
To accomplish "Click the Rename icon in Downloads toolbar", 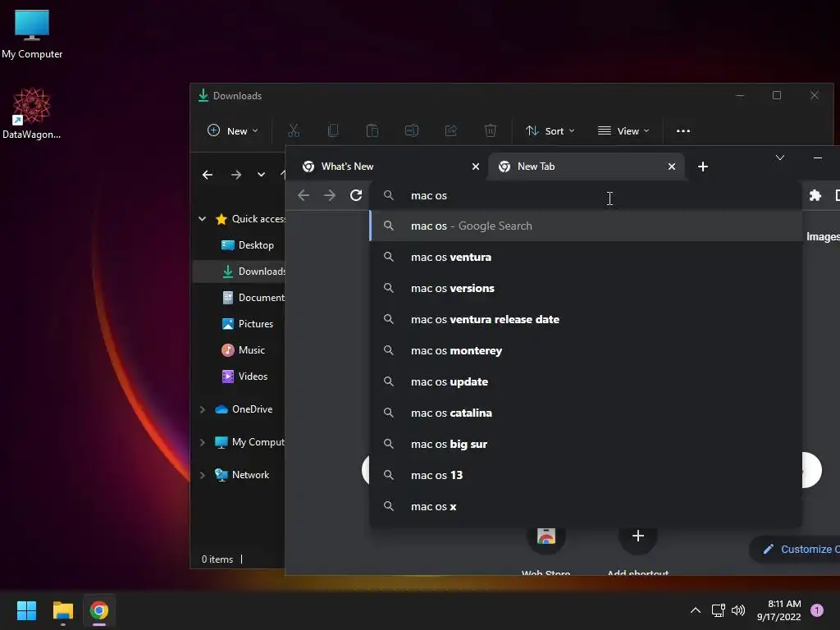I will click(x=412, y=130).
